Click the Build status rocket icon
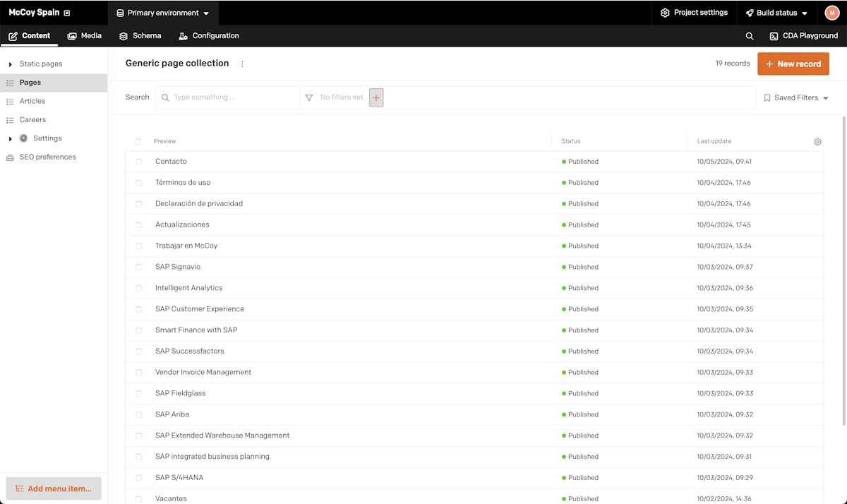 (750, 13)
